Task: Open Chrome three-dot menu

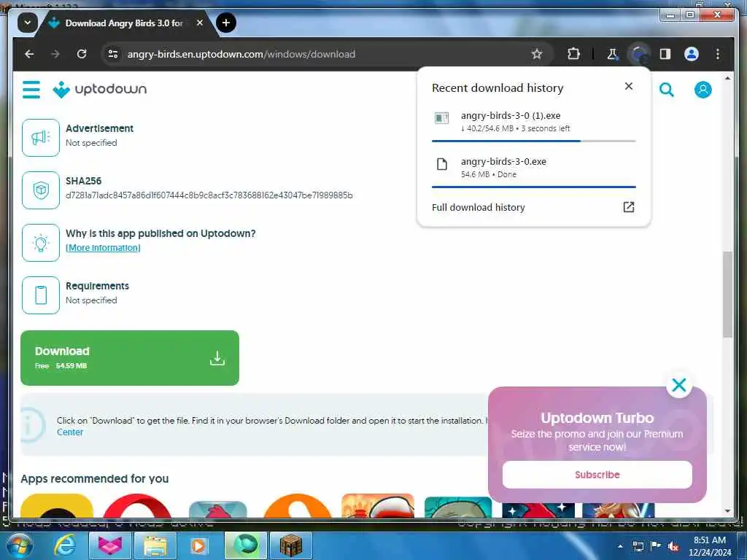Action: [x=718, y=54]
